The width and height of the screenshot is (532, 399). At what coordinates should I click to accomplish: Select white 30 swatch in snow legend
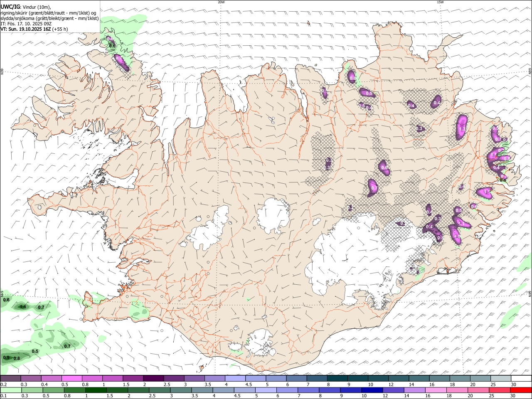point(521,379)
